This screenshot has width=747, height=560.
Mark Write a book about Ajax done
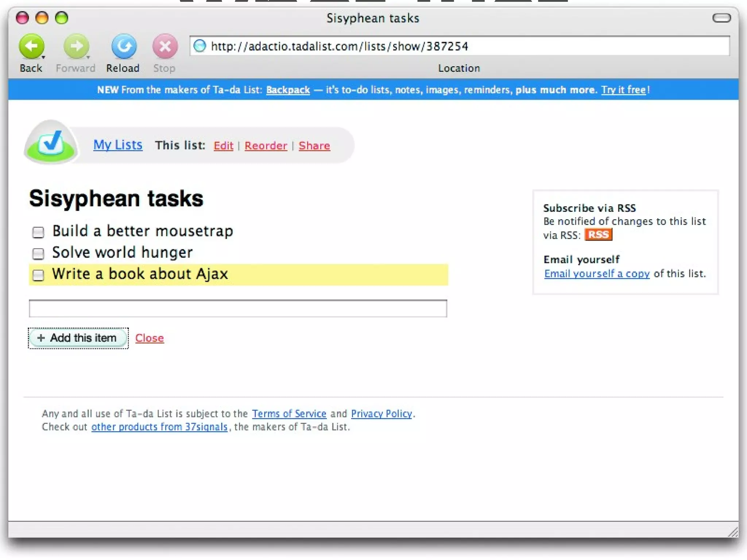(38, 275)
